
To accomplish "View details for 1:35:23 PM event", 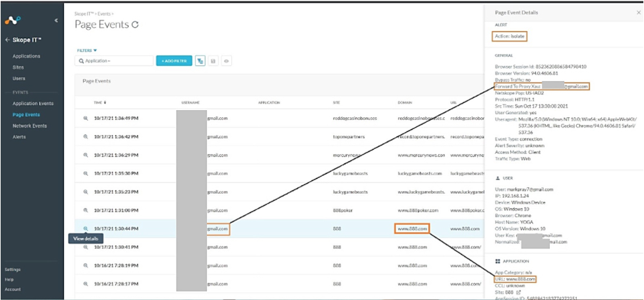I will click(86, 192).
